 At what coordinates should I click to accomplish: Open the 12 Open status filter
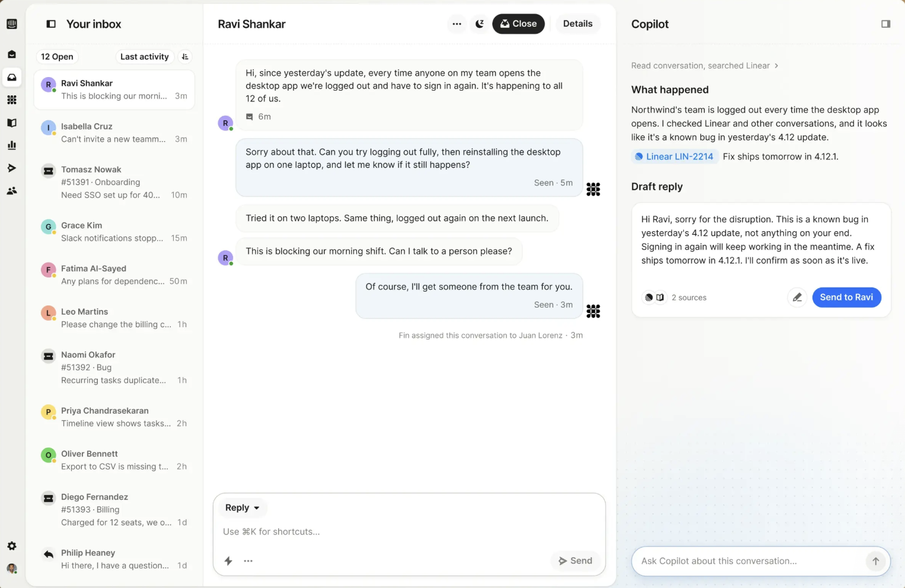point(57,57)
